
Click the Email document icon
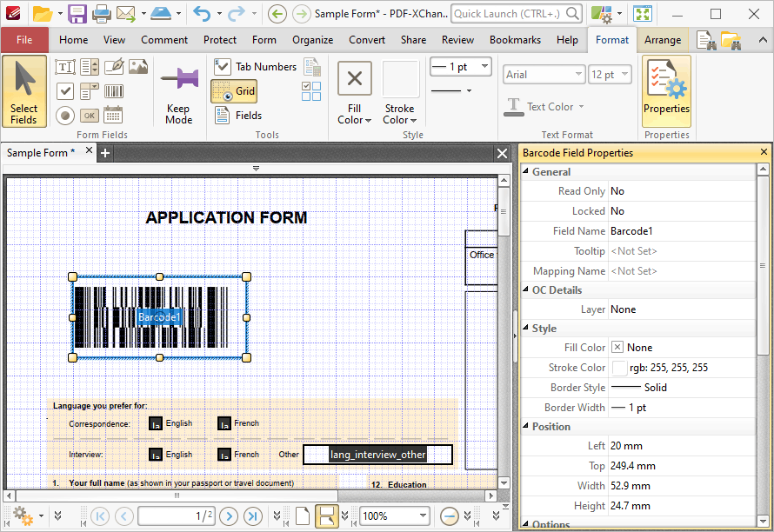click(x=126, y=14)
